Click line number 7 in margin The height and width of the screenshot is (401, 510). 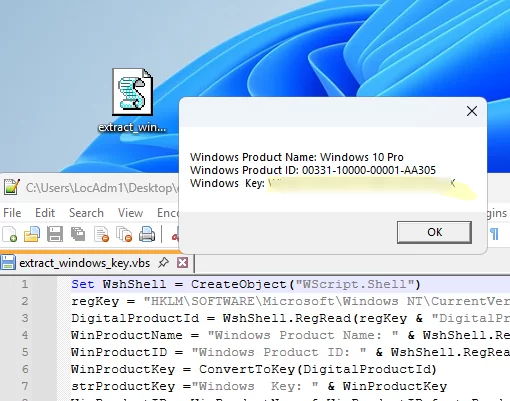click(x=25, y=386)
